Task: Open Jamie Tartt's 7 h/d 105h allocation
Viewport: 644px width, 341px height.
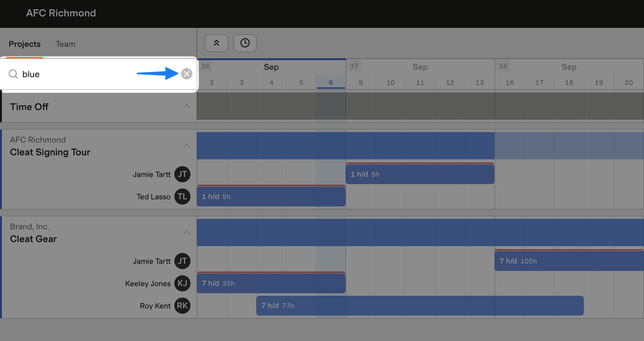Action: tap(569, 261)
